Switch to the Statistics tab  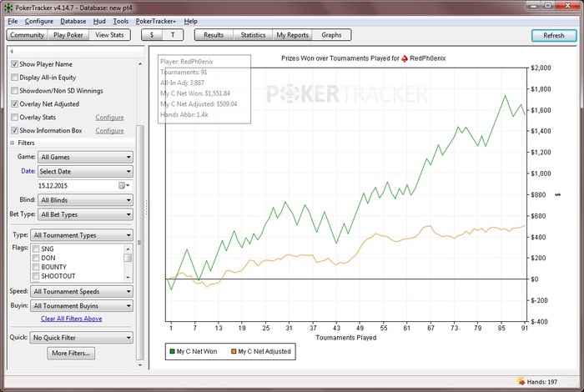pos(253,35)
